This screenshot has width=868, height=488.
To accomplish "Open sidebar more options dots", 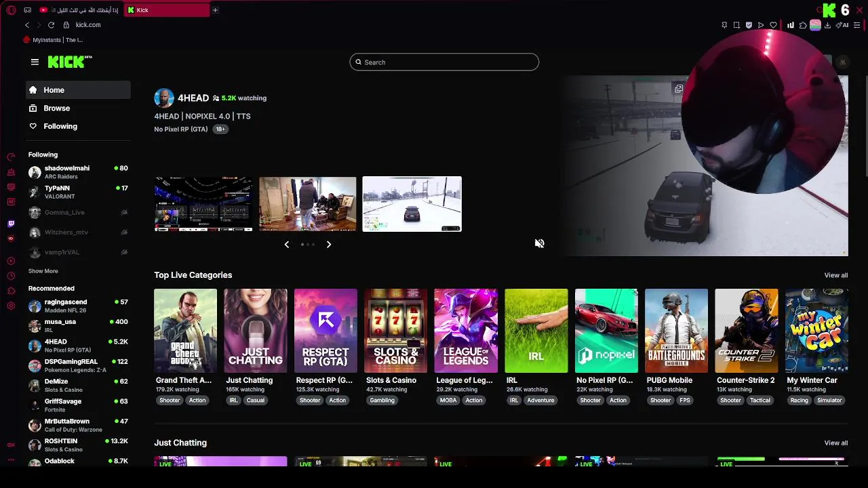I will click(x=11, y=459).
